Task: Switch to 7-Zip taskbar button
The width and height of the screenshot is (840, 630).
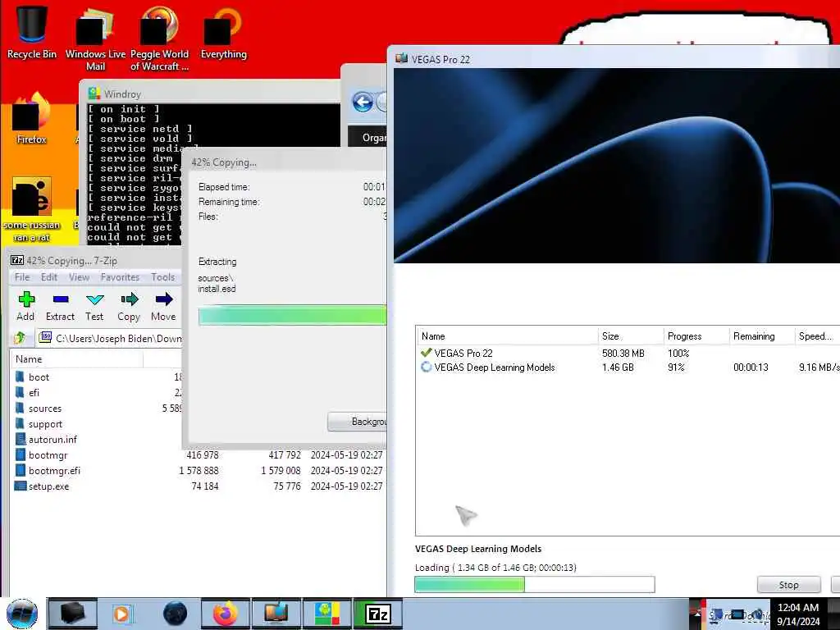Action: point(377,614)
